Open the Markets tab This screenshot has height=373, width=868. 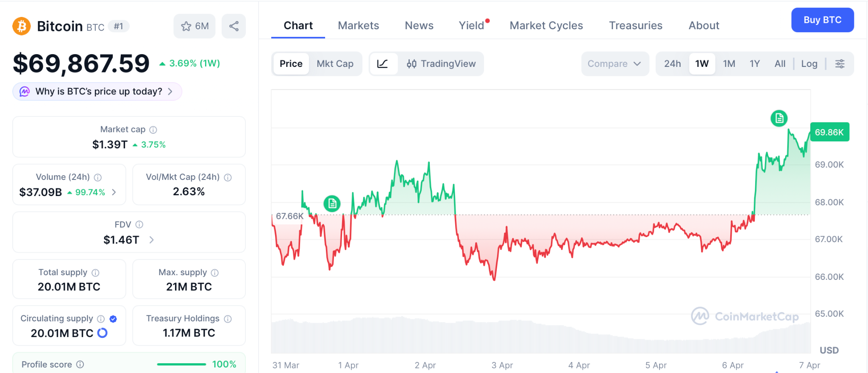(x=358, y=26)
